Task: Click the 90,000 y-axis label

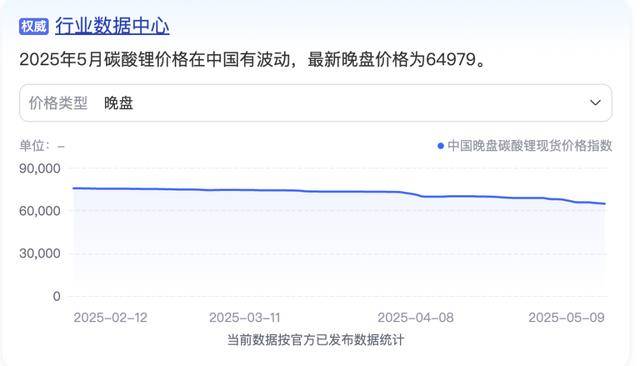Action: (40, 168)
